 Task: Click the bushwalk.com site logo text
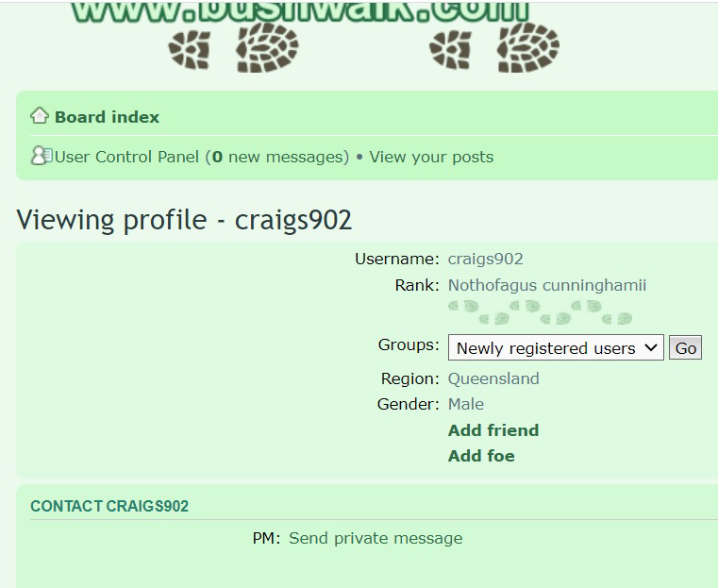pos(300,12)
